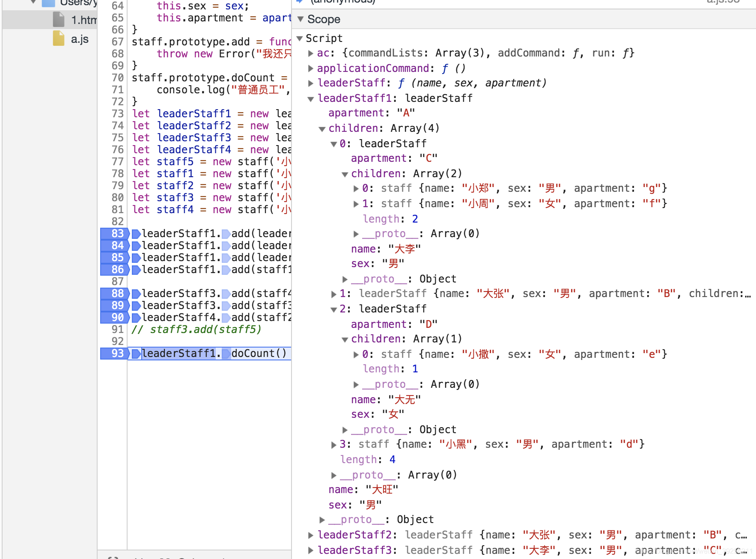
Task: Select the name: "大旺" property
Action: coord(363,490)
